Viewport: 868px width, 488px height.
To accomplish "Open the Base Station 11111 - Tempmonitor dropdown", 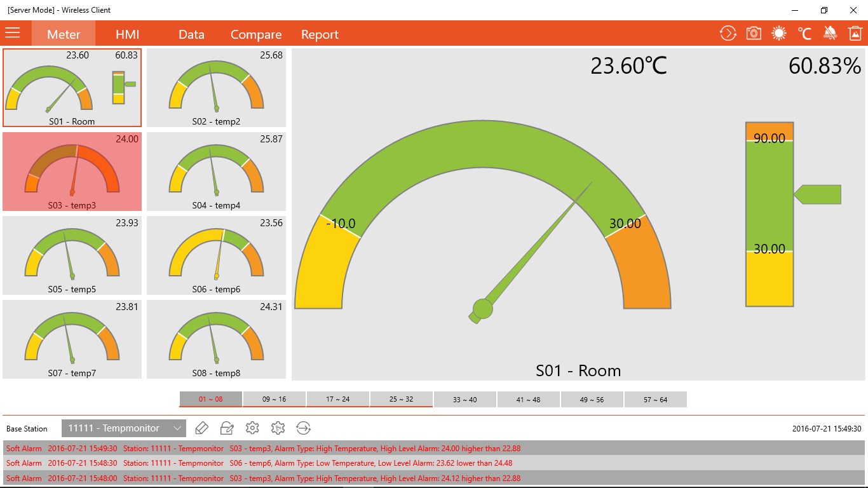I will coord(124,428).
